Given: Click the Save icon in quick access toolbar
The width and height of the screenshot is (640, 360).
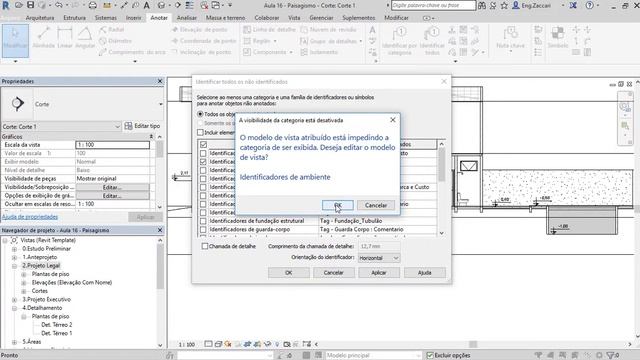Looking at the screenshot, I should click(31, 5).
